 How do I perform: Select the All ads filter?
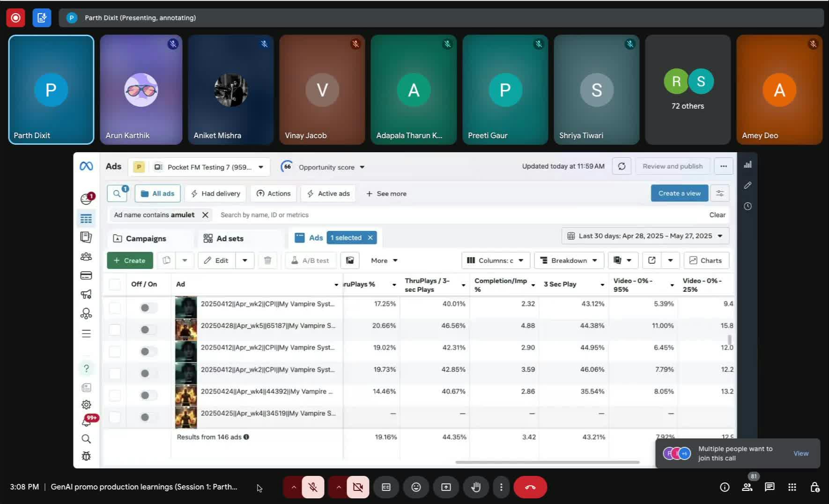click(158, 193)
